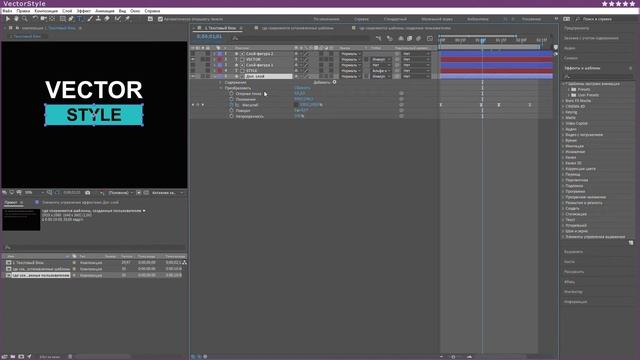Click the stopwatch for Непрозрачность property
This screenshot has height=360, width=640.
coord(231,116)
